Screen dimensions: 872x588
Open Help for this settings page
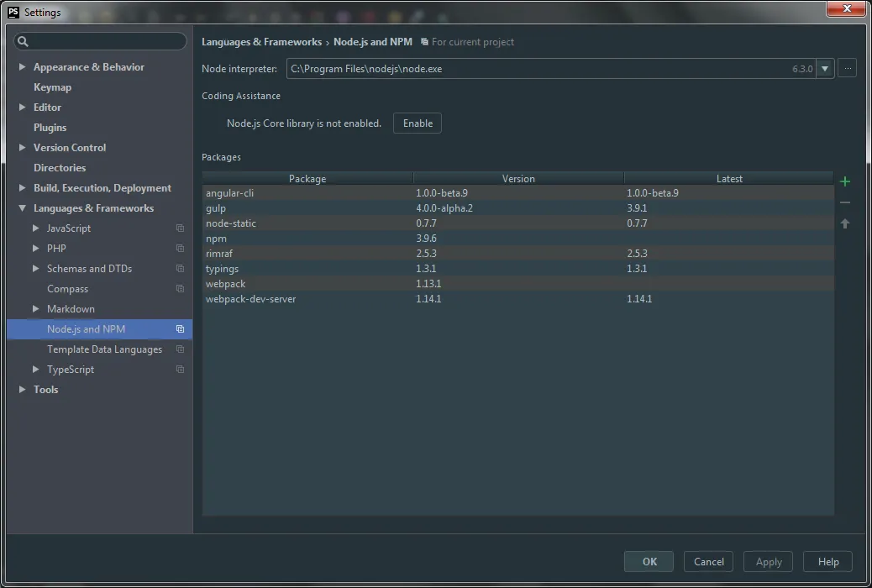(828, 561)
